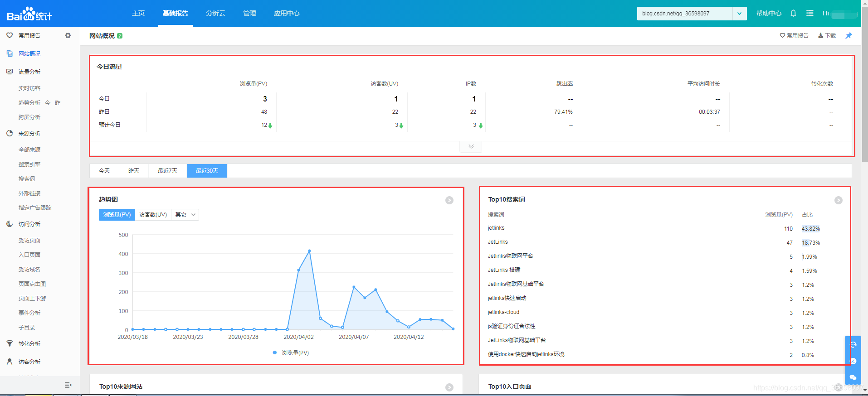The image size is (868, 396).
Task: Switch to the 今天 date tab
Action: 104,171
